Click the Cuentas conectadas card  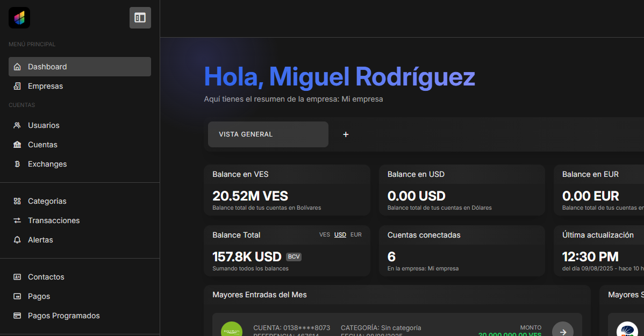462,251
